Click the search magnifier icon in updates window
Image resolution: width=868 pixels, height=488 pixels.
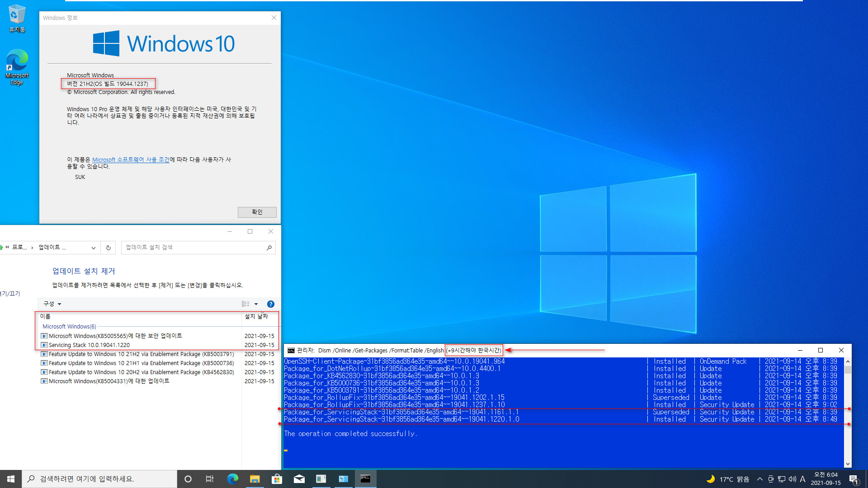pyautogui.click(x=269, y=248)
